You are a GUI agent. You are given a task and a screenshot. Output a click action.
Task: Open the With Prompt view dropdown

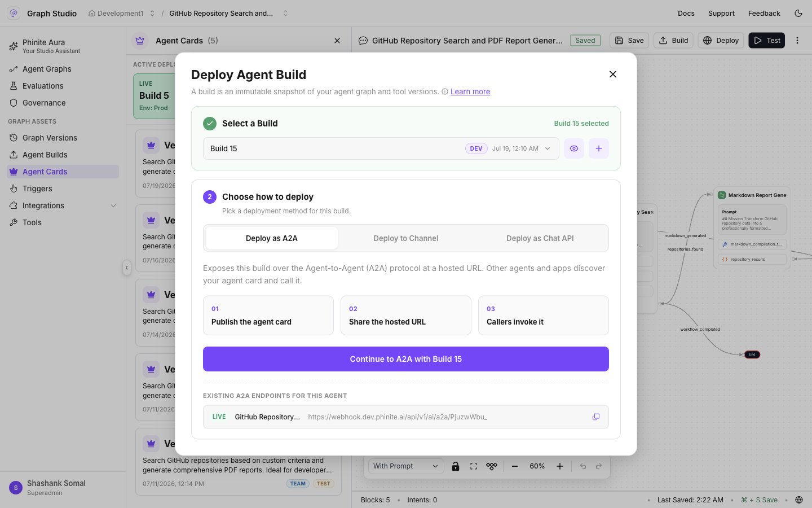tap(405, 466)
